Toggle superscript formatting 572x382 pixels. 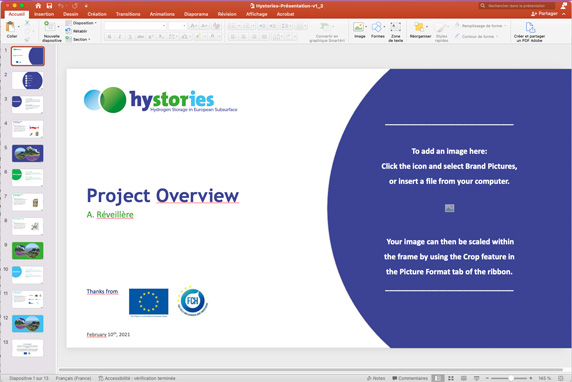pos(151,36)
